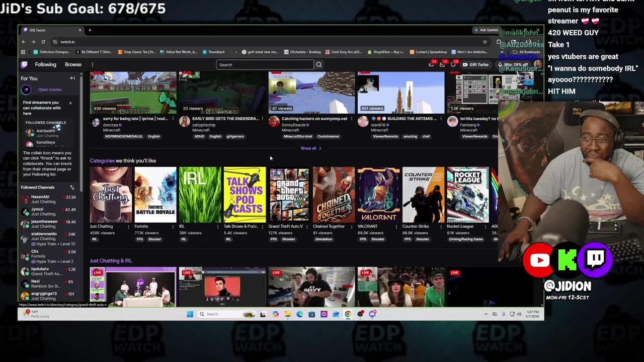This screenshot has height=362, width=644.
Task: Reload the page in Chrome
Action: 43,42
